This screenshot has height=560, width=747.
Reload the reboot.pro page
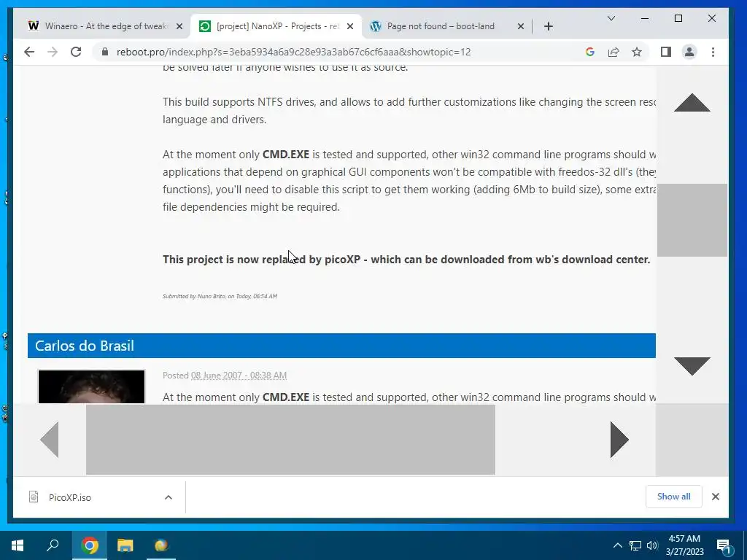click(76, 52)
